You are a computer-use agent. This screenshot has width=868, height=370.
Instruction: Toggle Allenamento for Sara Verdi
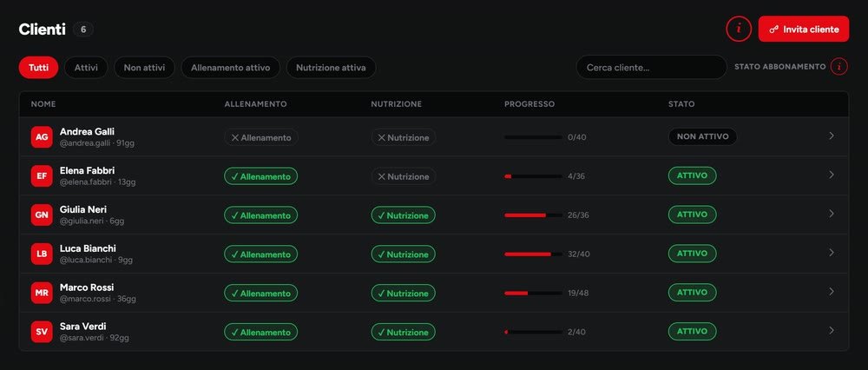pyautogui.click(x=260, y=333)
